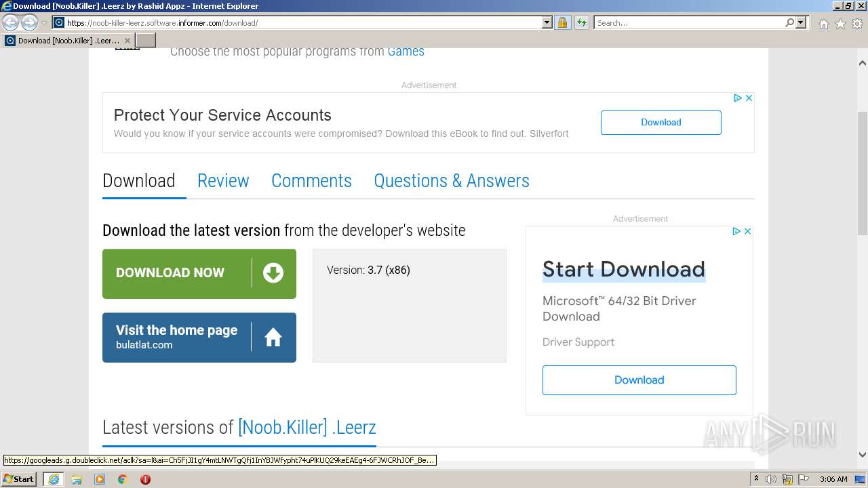Viewport: 868px width, 488px height.
Task: Open the Games category link
Action: [x=406, y=51]
